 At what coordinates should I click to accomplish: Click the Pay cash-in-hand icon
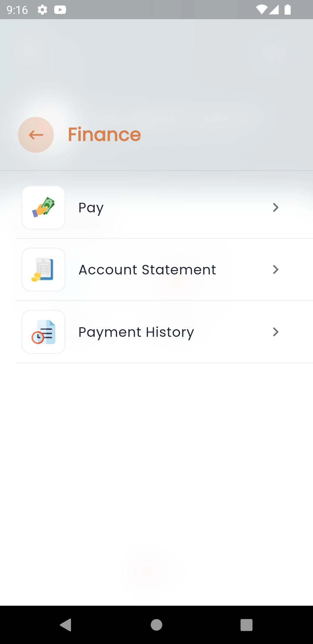click(43, 207)
